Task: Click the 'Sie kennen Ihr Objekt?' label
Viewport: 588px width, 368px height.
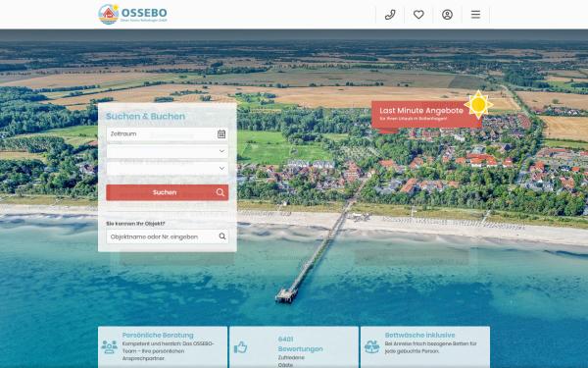Action: (135, 224)
